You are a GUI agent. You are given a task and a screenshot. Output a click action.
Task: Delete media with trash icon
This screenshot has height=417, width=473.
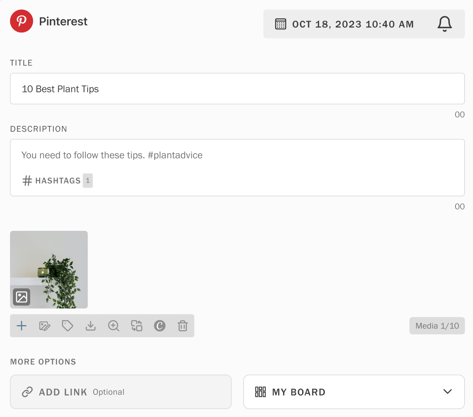(x=183, y=326)
